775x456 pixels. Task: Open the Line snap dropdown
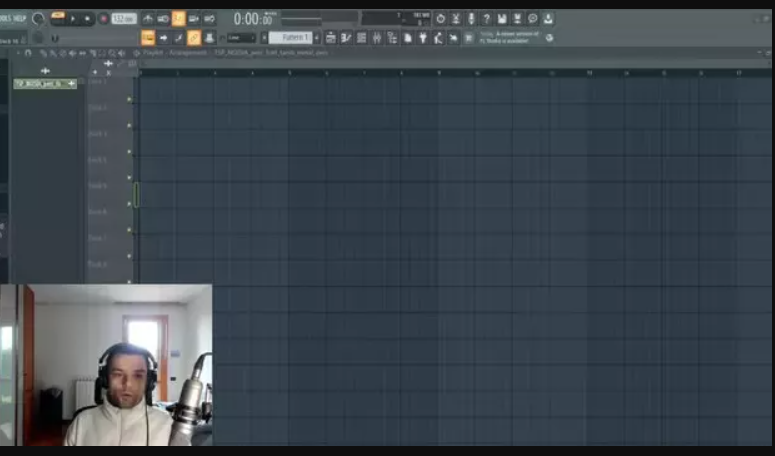241,38
